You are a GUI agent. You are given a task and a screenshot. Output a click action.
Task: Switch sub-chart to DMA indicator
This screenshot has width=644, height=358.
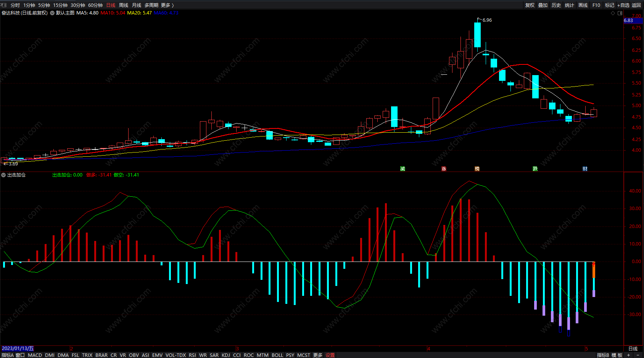click(x=63, y=355)
